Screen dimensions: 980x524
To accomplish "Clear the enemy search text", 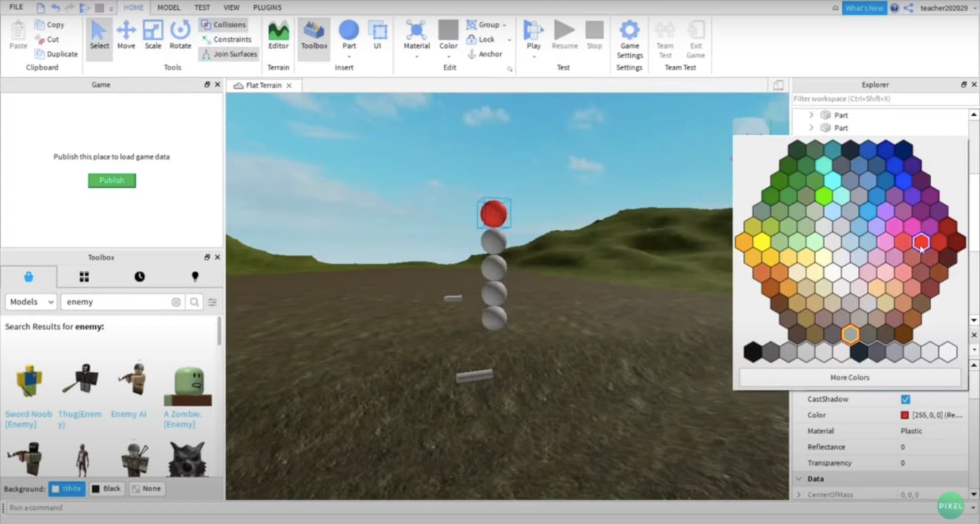I will [x=176, y=302].
